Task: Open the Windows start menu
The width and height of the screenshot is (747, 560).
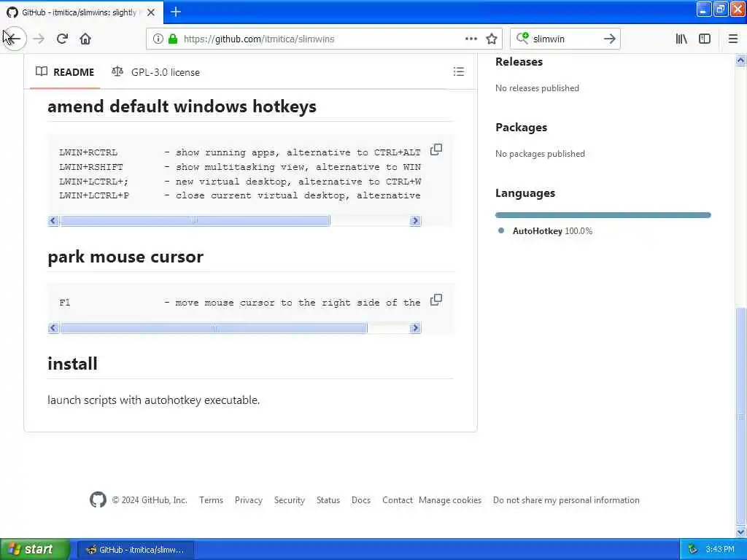Action: pos(34,549)
